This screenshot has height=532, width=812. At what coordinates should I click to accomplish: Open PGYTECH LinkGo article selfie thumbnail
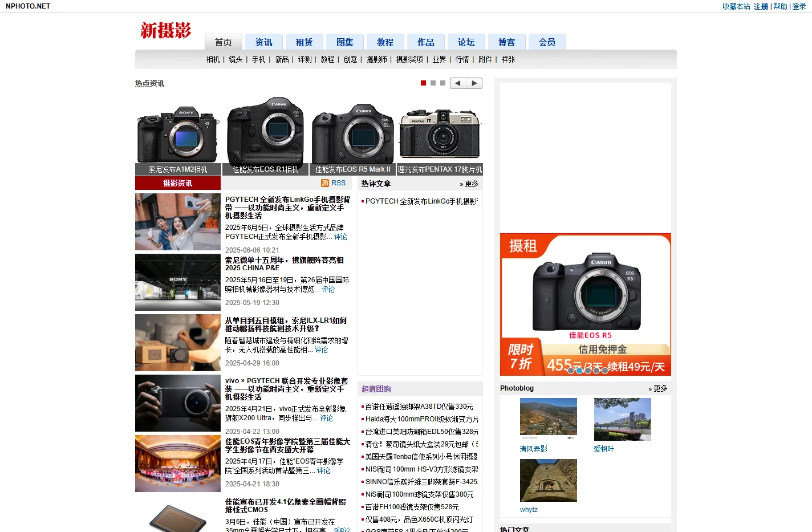click(x=178, y=222)
